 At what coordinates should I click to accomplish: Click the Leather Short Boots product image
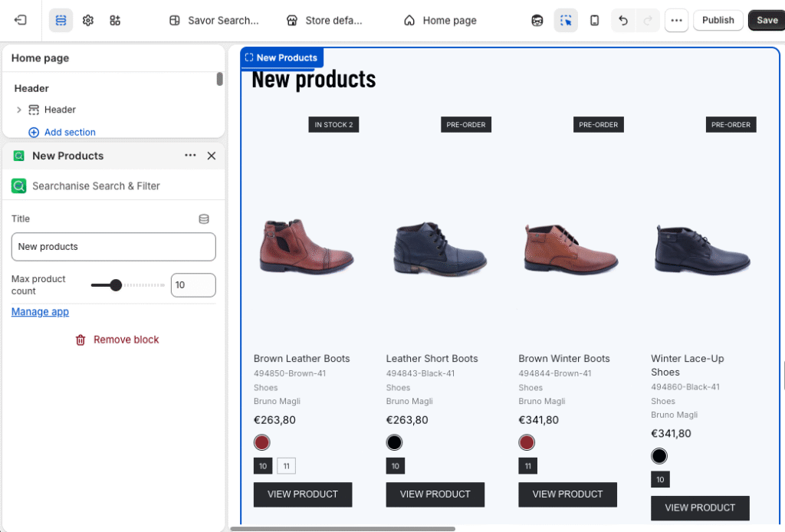click(x=439, y=248)
